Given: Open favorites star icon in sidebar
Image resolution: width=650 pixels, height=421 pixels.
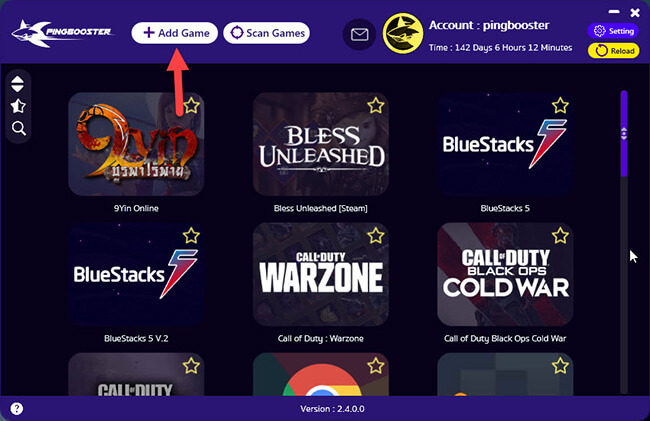Looking at the screenshot, I should [18, 106].
